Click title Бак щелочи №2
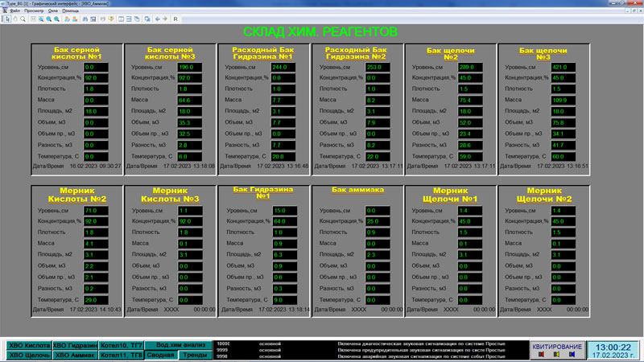644x362 pixels. point(451,54)
